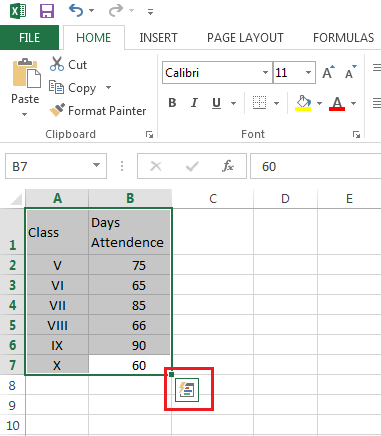381x436 pixels.
Task: Open the Insert Function fx dialog
Action: 228,166
